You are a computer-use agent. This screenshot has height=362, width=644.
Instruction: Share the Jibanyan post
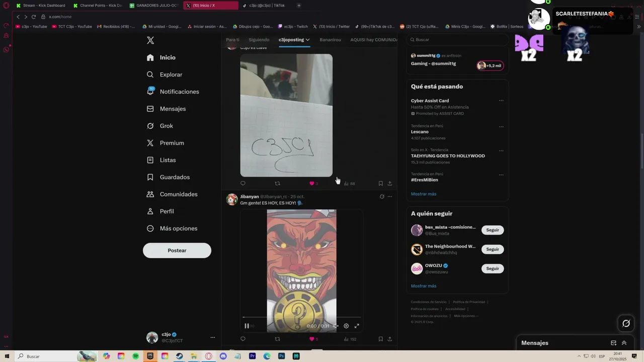(x=390, y=339)
